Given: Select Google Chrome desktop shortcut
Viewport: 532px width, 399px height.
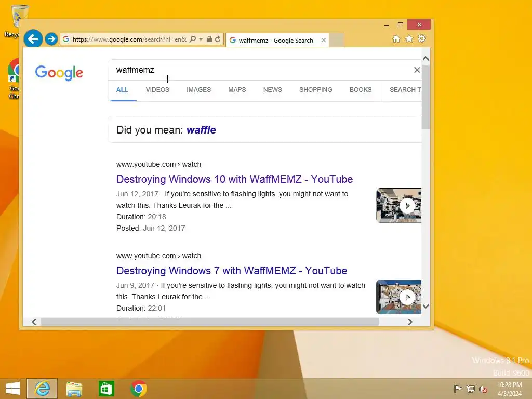Looking at the screenshot, I should (13, 79).
